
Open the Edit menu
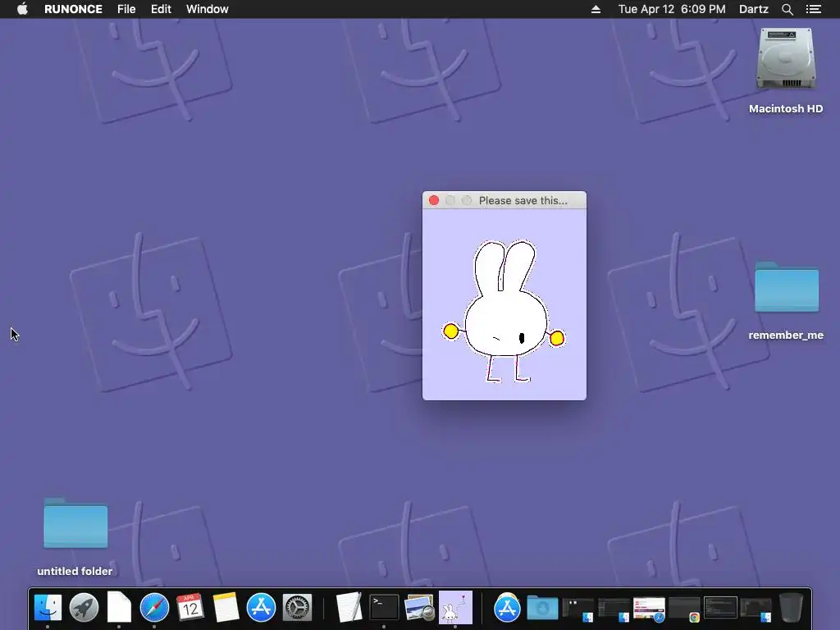161,9
